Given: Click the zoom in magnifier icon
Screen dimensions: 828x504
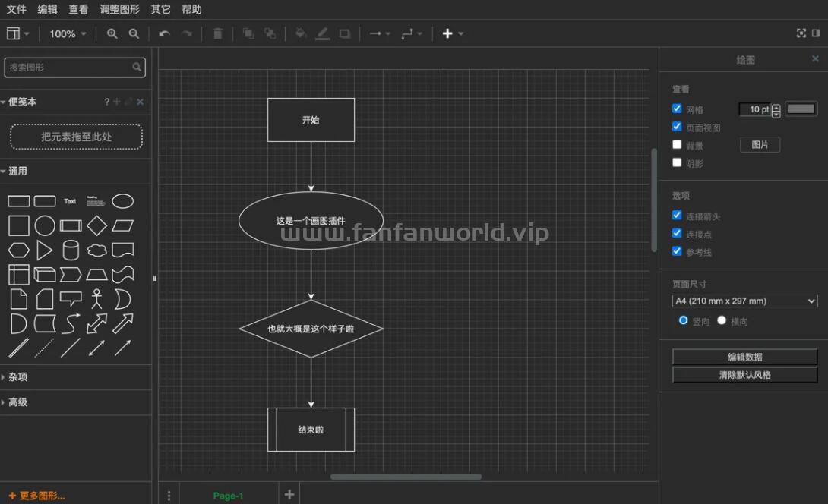Looking at the screenshot, I should [x=112, y=33].
